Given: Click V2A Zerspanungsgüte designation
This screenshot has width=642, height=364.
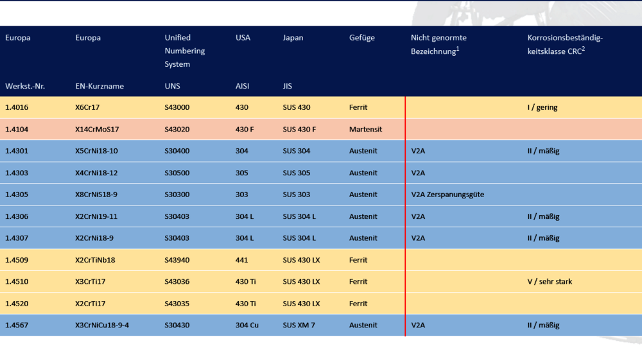Looking at the screenshot, I should (447, 195).
